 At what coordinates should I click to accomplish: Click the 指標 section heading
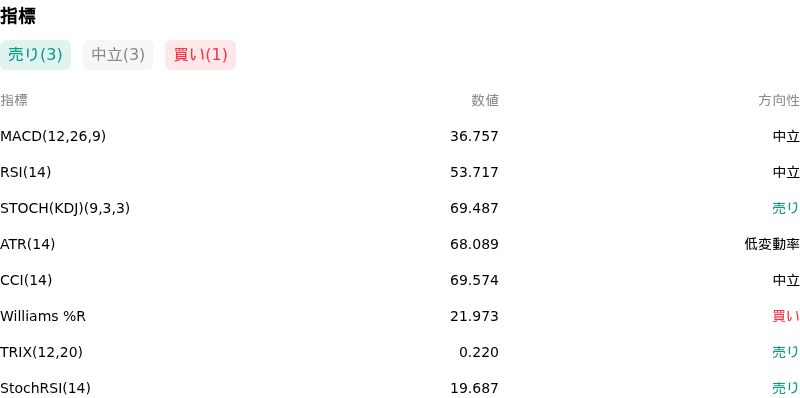point(18,16)
